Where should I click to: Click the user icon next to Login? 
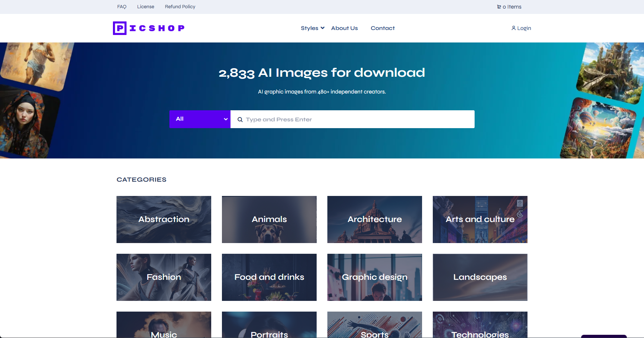click(x=514, y=28)
